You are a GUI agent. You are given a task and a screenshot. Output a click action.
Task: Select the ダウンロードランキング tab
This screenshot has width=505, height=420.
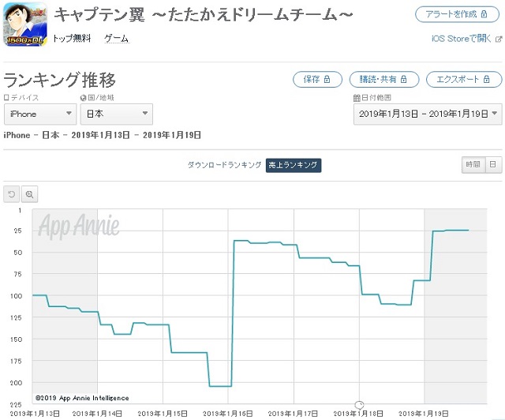224,165
